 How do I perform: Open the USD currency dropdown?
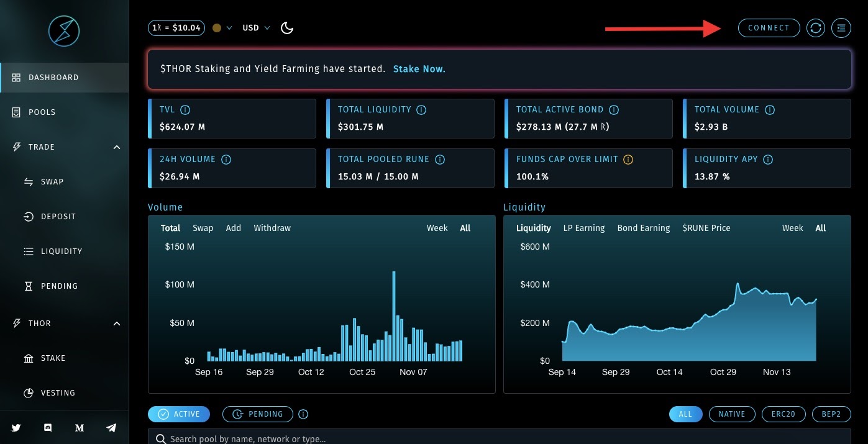(x=256, y=28)
